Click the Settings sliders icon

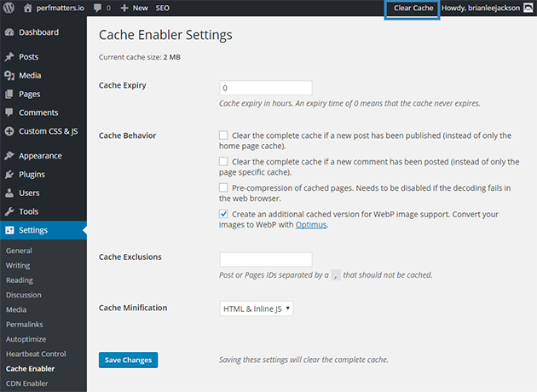(9, 230)
